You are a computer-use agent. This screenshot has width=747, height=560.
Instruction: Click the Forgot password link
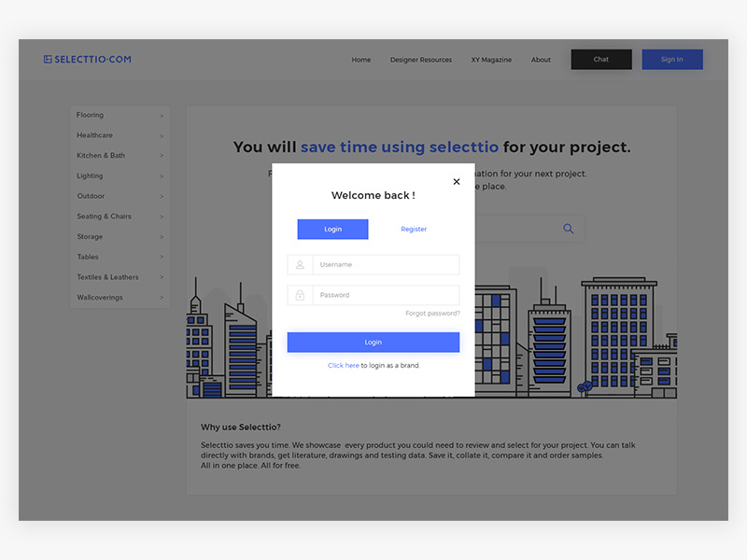coord(433,313)
